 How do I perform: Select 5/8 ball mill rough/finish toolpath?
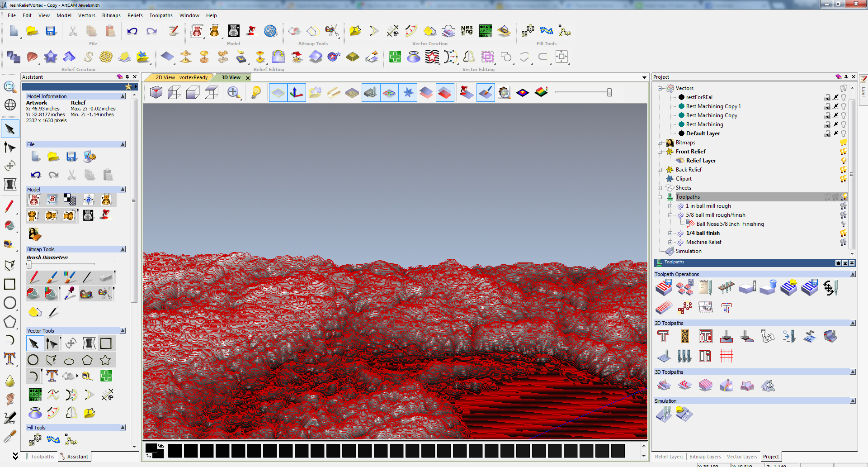click(x=715, y=215)
